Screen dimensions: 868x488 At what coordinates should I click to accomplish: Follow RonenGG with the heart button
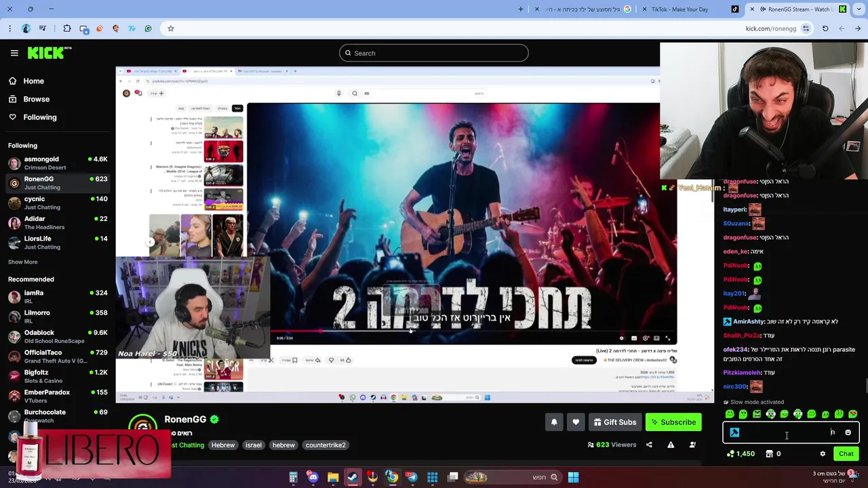click(x=576, y=422)
